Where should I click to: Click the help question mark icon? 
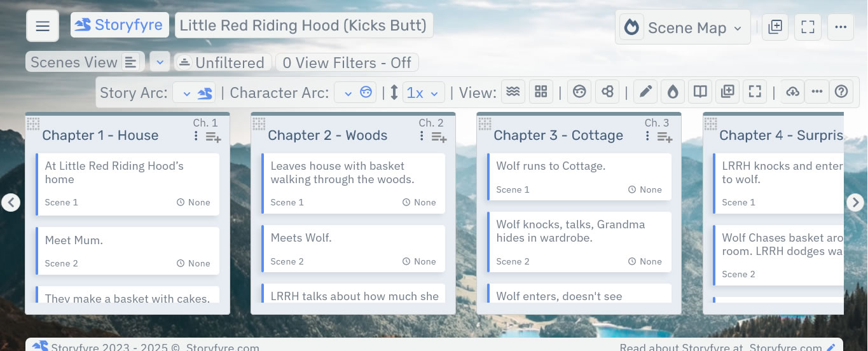point(841,92)
